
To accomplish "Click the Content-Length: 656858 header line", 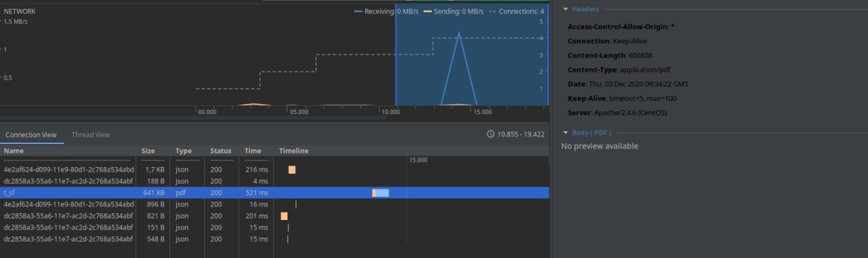I will 610,55.
